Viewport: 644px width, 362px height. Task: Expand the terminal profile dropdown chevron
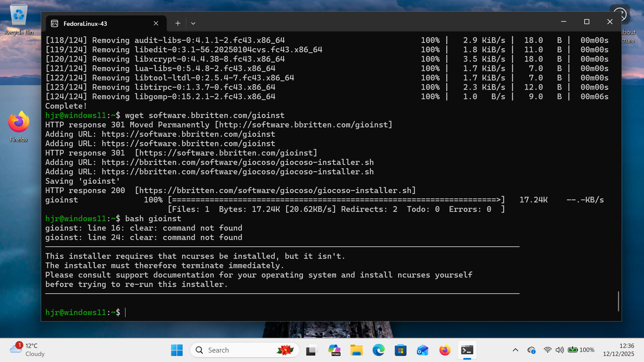pos(193,23)
